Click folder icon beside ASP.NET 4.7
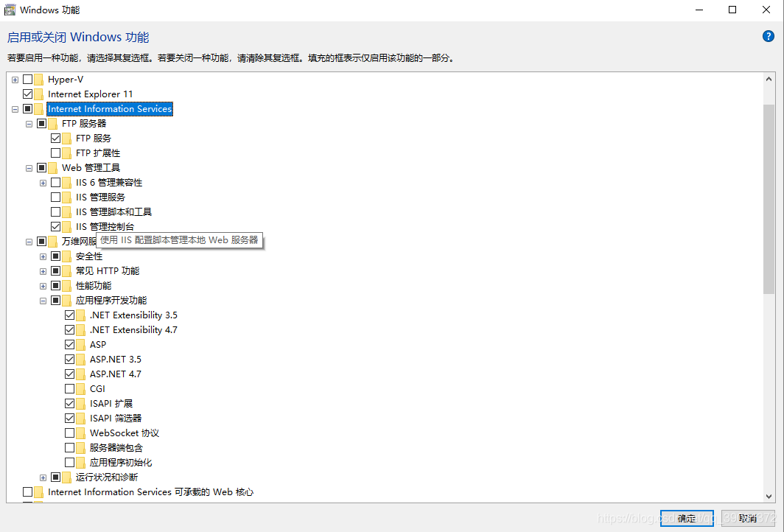The image size is (784, 532). coord(81,374)
